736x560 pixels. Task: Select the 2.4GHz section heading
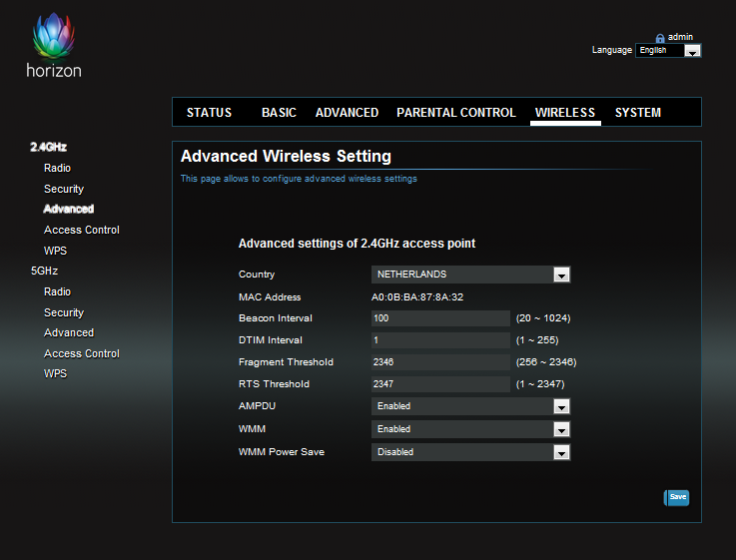[x=48, y=147]
